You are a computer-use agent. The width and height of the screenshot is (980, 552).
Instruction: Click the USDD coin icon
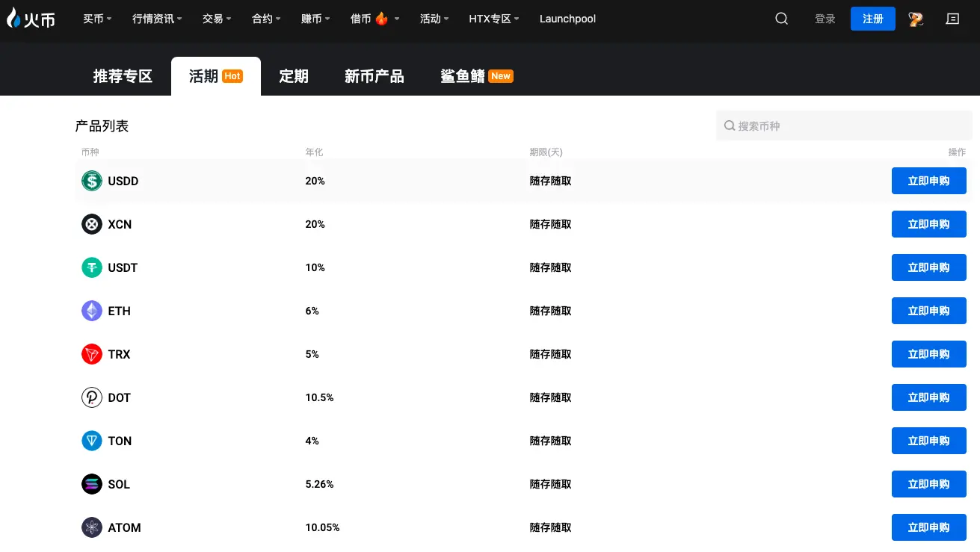point(91,181)
